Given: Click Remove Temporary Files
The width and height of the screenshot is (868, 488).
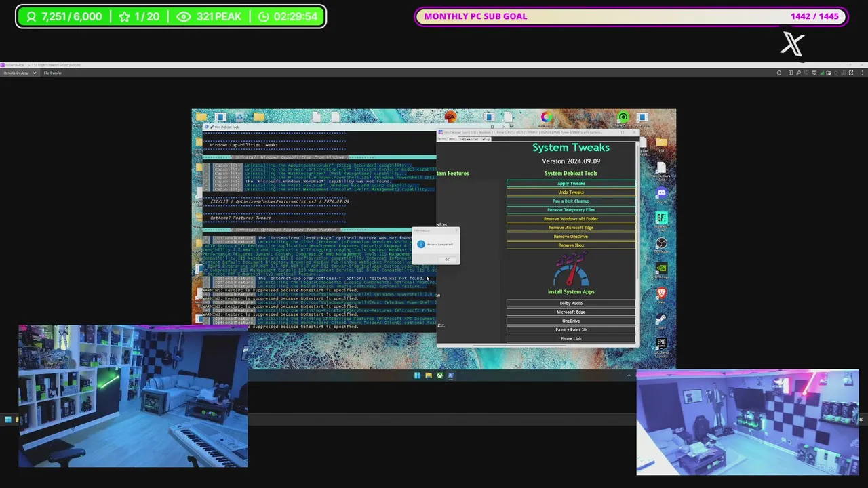Looking at the screenshot, I should pyautogui.click(x=571, y=210).
